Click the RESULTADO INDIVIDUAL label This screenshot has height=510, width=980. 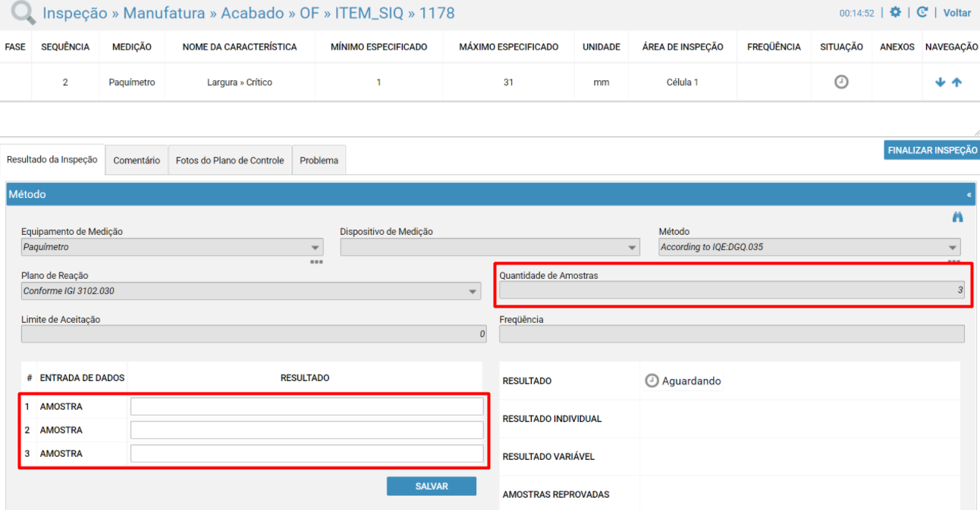[552, 419]
